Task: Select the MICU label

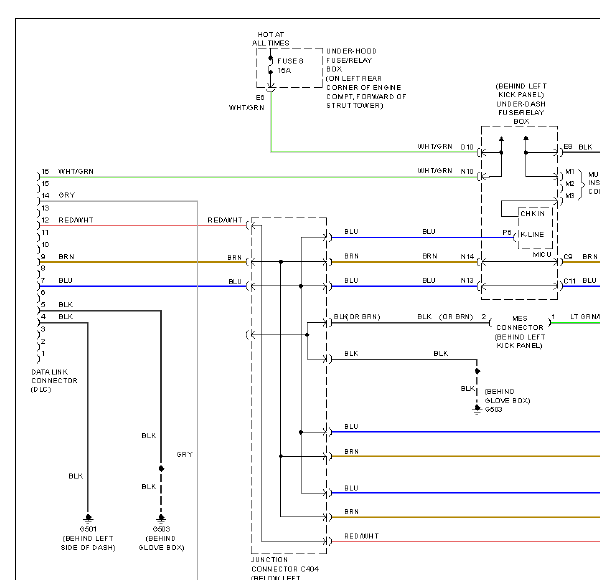Action: 542,254
